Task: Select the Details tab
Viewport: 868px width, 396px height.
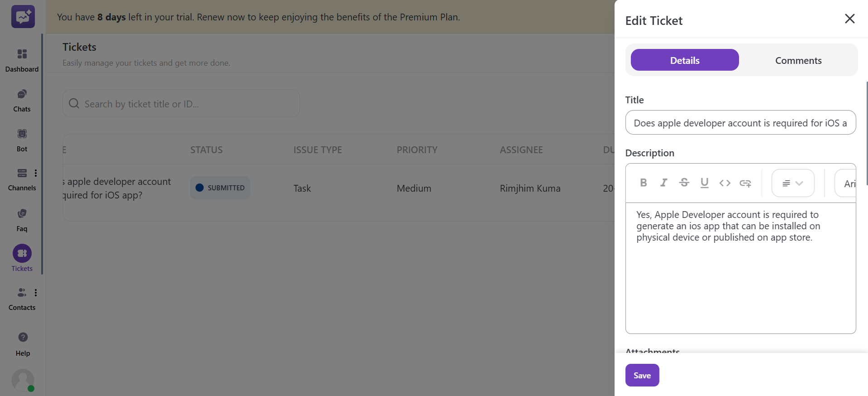Action: 684,60
